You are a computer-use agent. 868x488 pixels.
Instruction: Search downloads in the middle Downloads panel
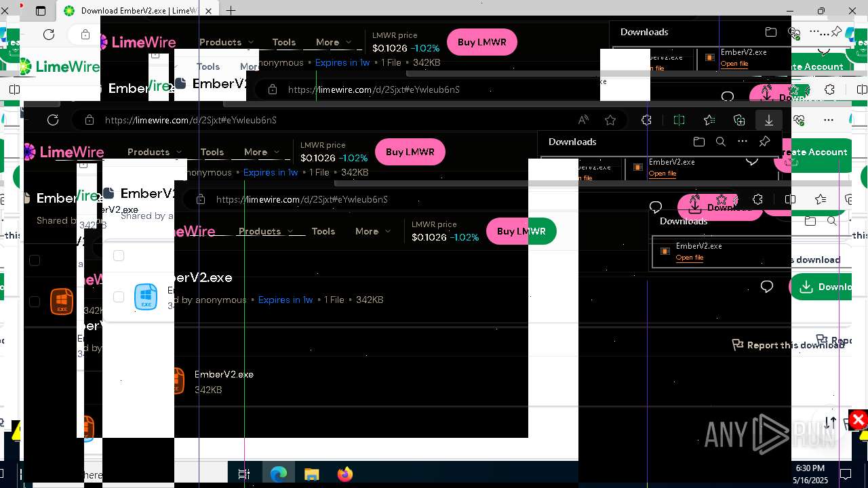(721, 142)
